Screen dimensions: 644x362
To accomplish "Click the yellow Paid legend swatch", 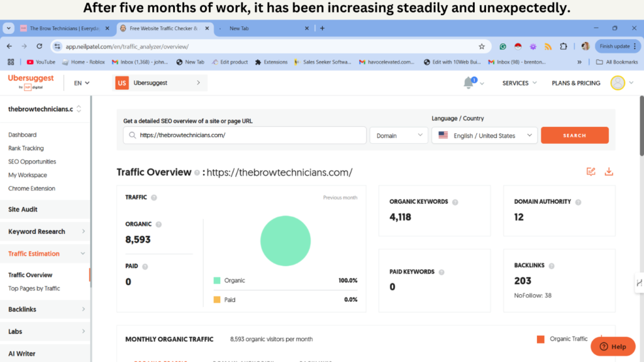I will (217, 300).
